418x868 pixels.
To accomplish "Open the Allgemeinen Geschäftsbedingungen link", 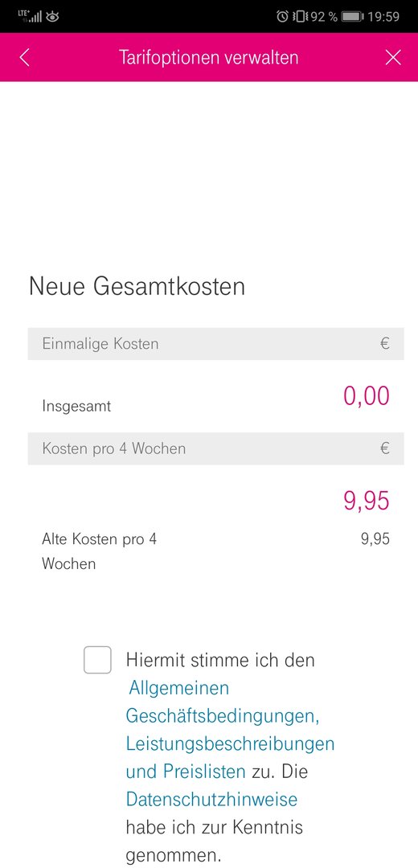I will pyautogui.click(x=223, y=702).
